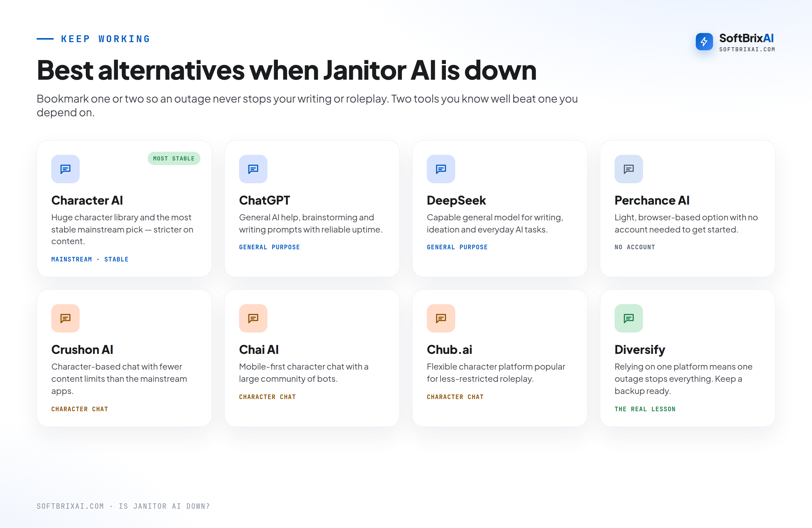Viewport: 812px width, 528px height.
Task: Click the Character AI description text
Action: coord(123,229)
